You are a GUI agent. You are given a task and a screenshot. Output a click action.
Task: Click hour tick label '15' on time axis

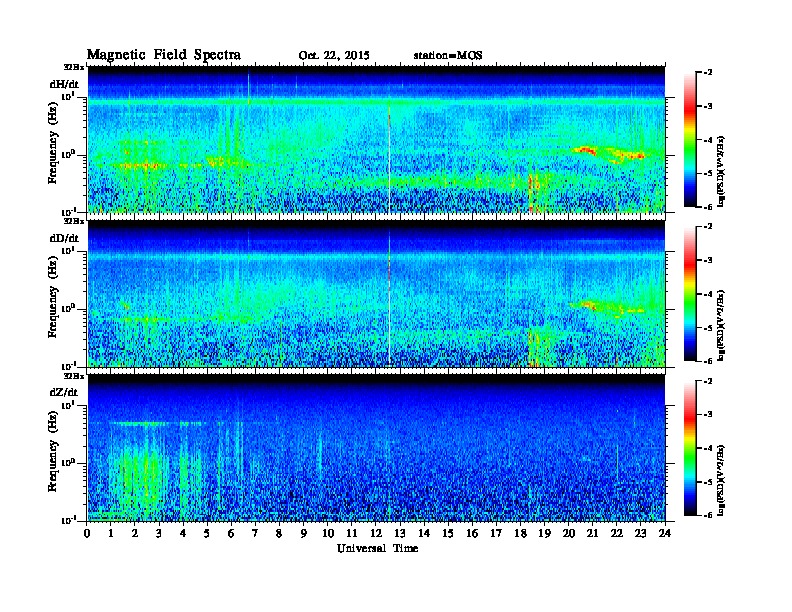pos(448,533)
